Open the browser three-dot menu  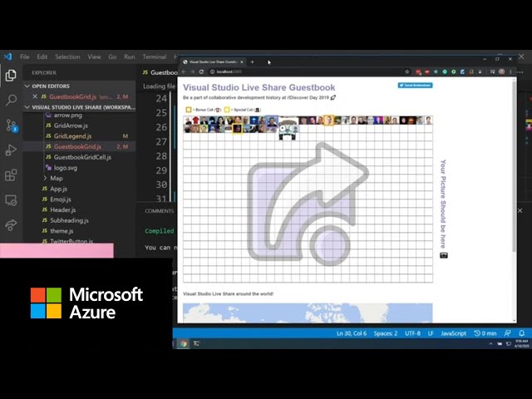(510, 71)
